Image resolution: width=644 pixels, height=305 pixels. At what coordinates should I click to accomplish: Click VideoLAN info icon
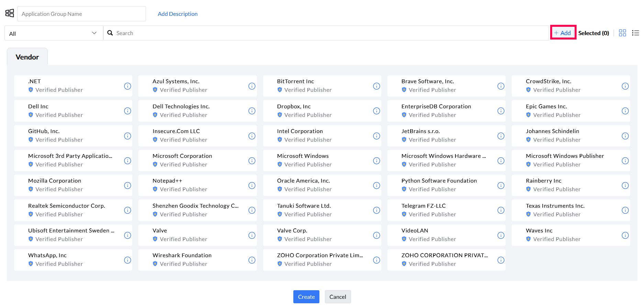pyautogui.click(x=501, y=235)
